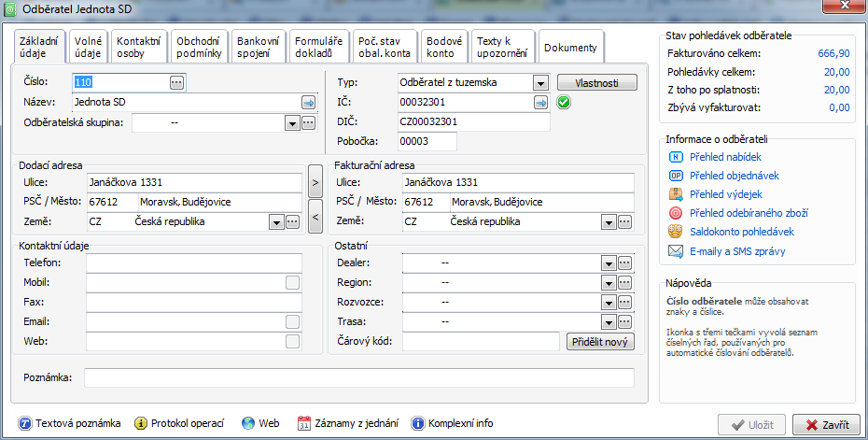Open Přehled odebíraného zboží link
868x440 pixels.
coord(749,213)
